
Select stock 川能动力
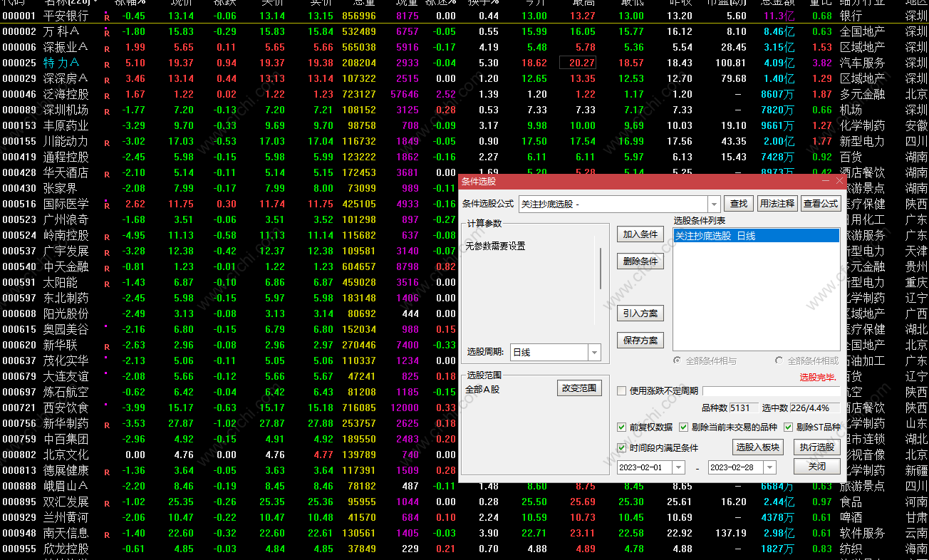pos(66,141)
